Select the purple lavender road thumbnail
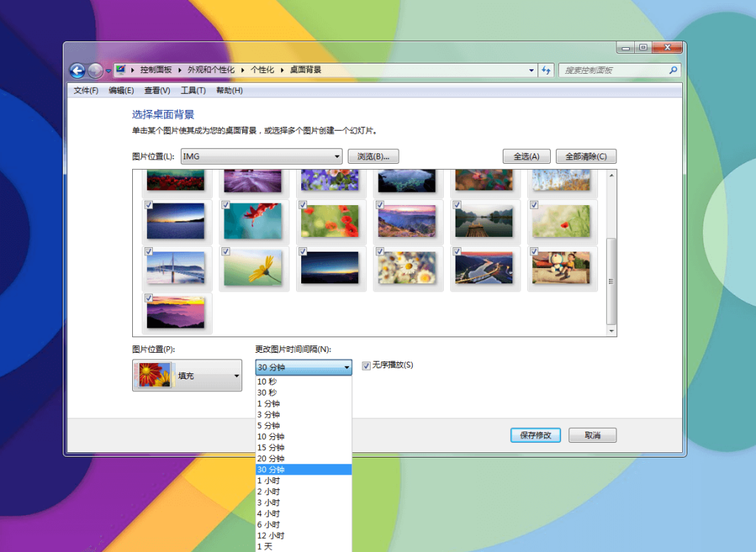This screenshot has width=756, height=552. pyautogui.click(x=252, y=180)
